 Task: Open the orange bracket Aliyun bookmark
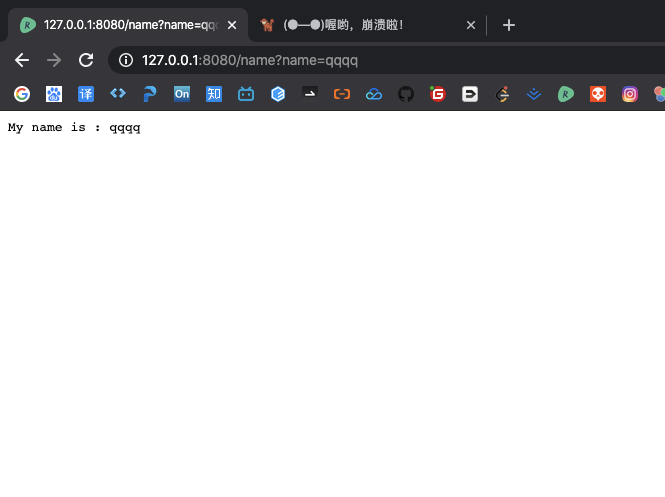[x=342, y=94]
